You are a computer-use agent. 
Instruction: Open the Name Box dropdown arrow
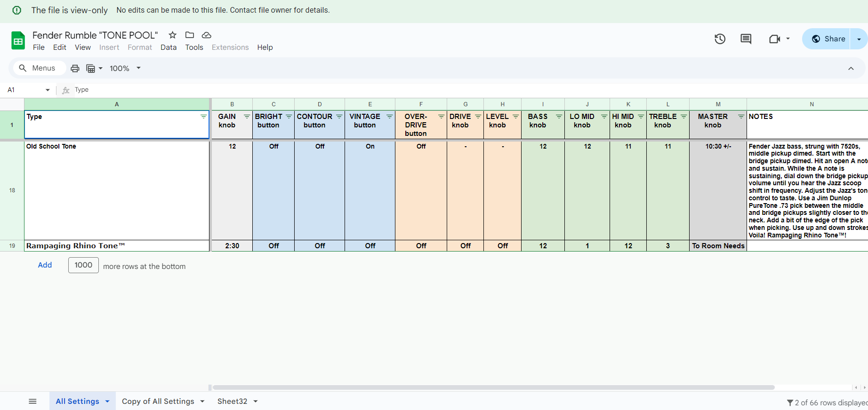pos(48,90)
